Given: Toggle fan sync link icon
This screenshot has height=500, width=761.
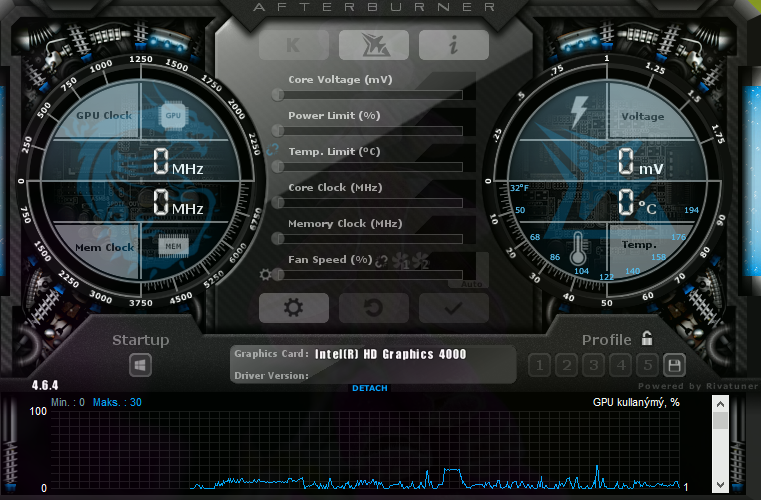Looking at the screenshot, I should (x=381, y=261).
